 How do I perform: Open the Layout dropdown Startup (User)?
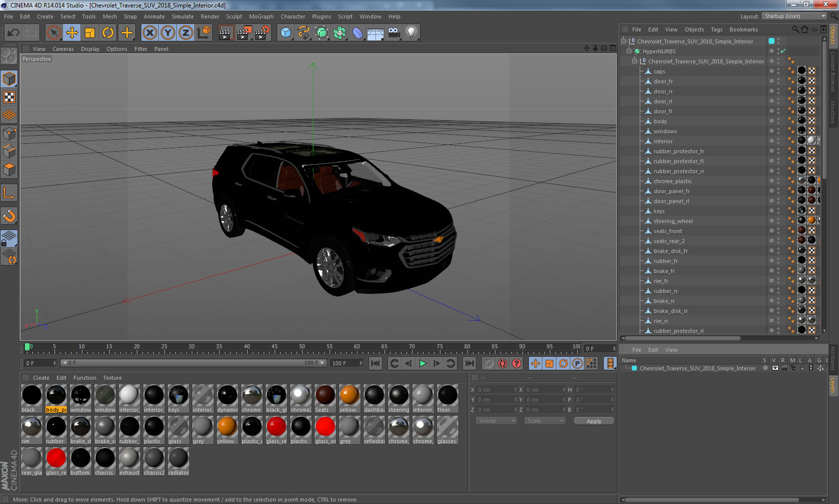point(795,16)
